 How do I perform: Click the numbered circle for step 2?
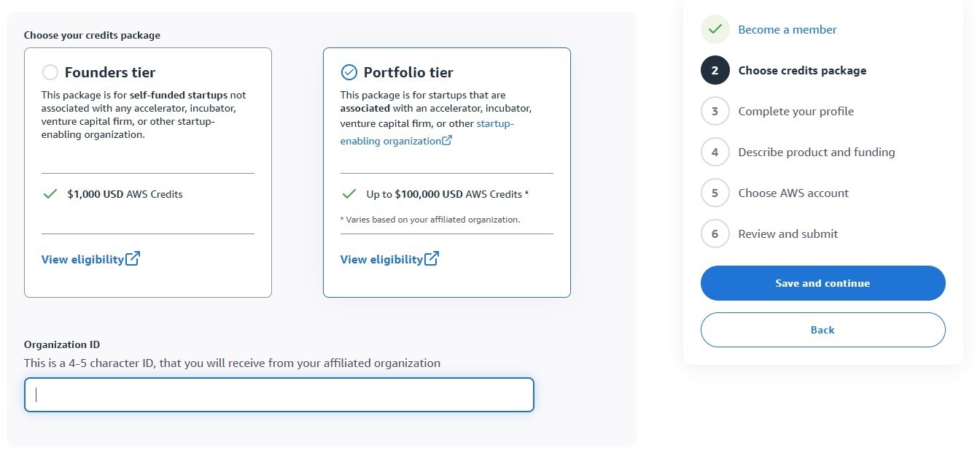715,70
